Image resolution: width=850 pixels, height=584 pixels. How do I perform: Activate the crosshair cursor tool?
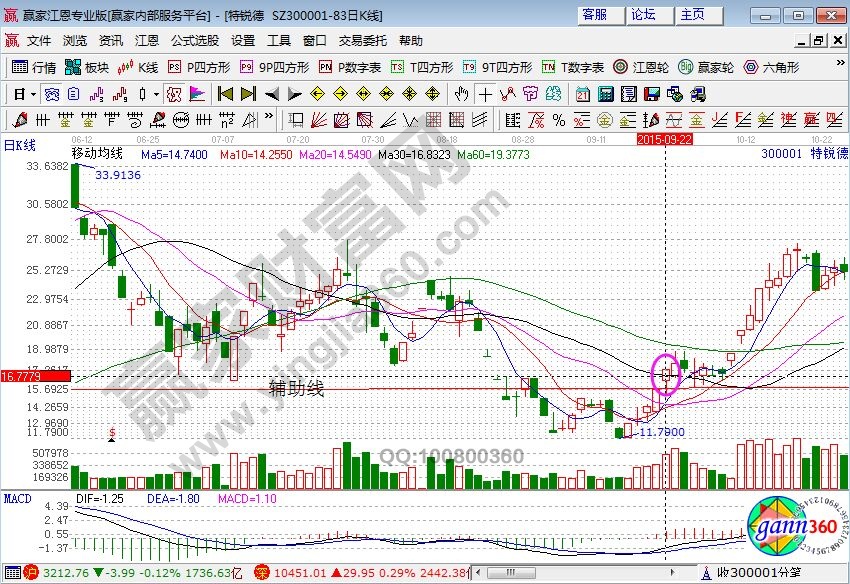486,94
